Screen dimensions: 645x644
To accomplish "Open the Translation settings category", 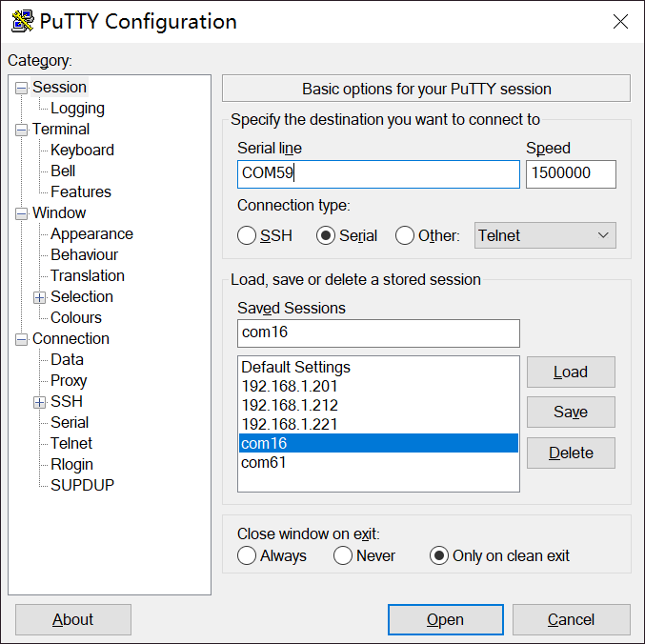I will pos(88,276).
